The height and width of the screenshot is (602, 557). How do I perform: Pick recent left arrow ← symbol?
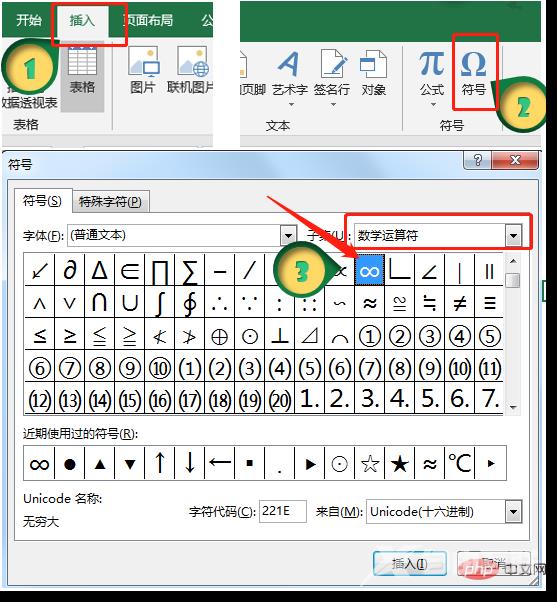pyautogui.click(x=220, y=464)
